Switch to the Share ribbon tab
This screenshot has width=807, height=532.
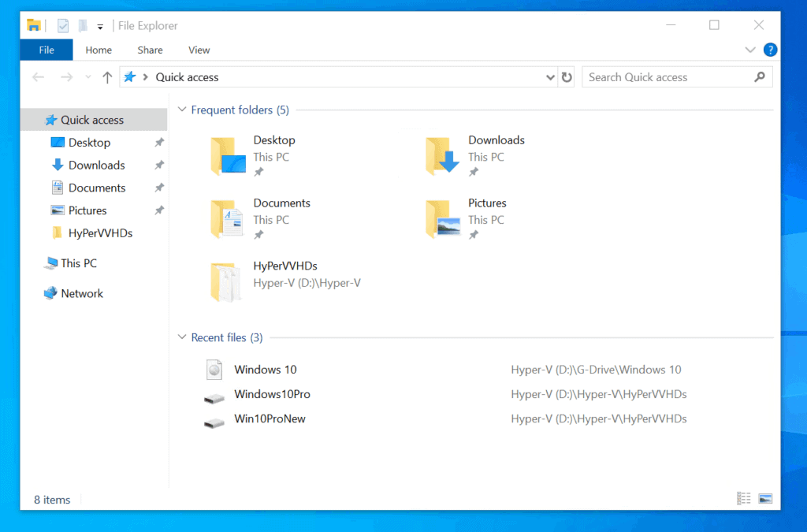[x=150, y=50]
